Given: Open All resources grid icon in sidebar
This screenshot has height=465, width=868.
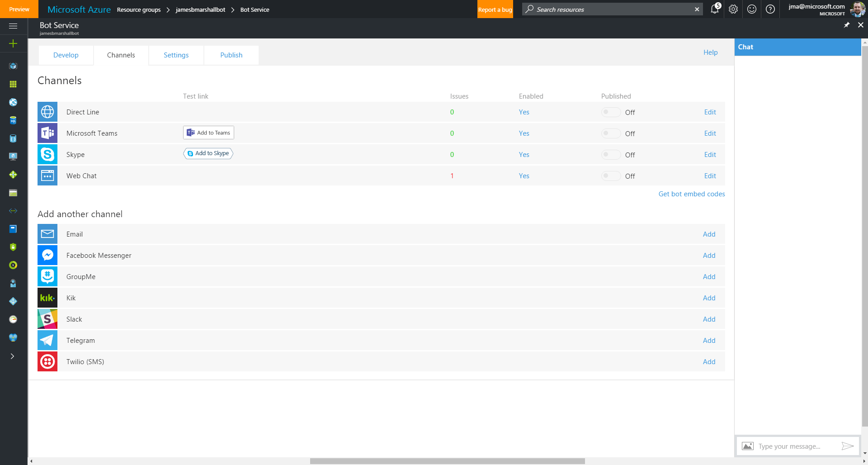Looking at the screenshot, I should click(x=13, y=84).
